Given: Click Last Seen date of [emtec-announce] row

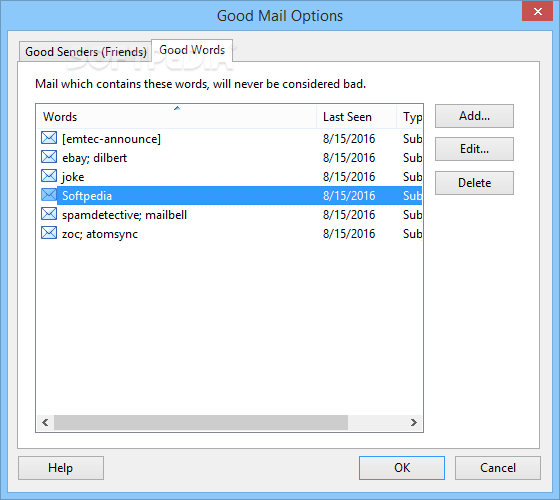Looking at the screenshot, I should [349, 139].
